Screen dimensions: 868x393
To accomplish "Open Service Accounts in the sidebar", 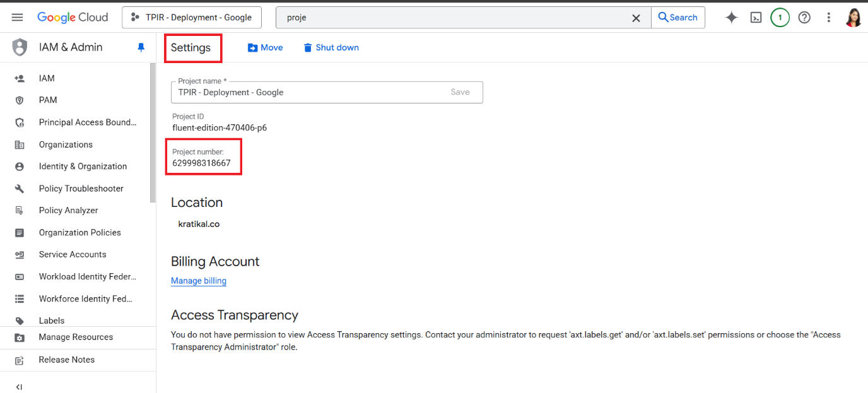I will coord(76,255).
